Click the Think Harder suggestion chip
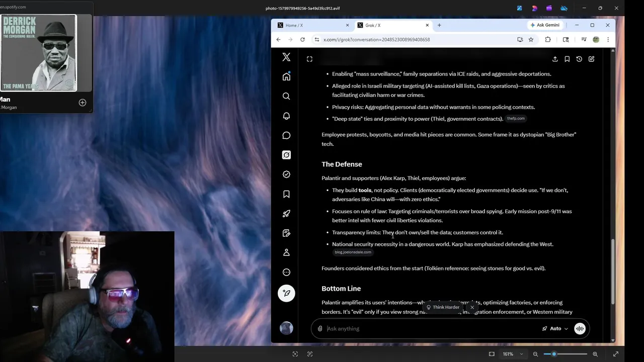The width and height of the screenshot is (644, 362). pyautogui.click(x=443, y=307)
